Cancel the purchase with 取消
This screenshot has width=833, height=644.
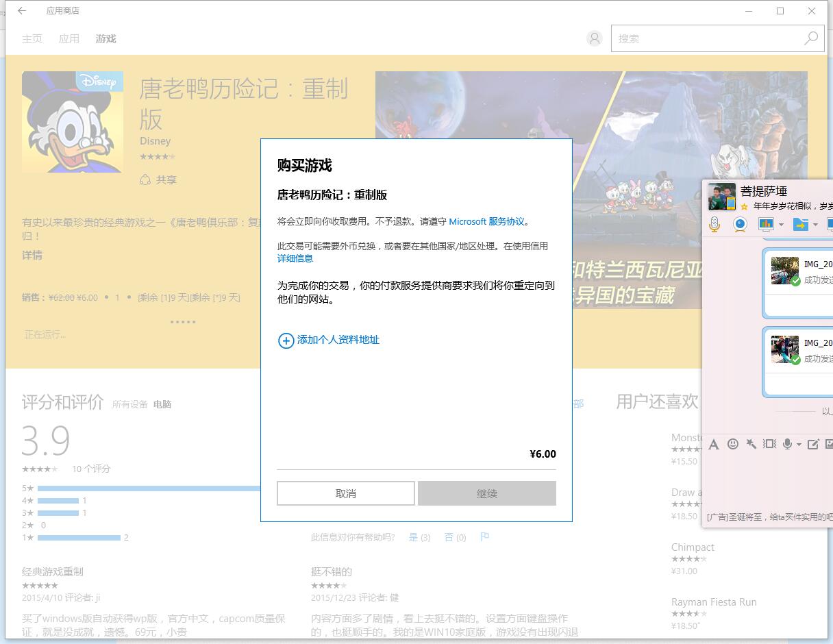point(346,493)
